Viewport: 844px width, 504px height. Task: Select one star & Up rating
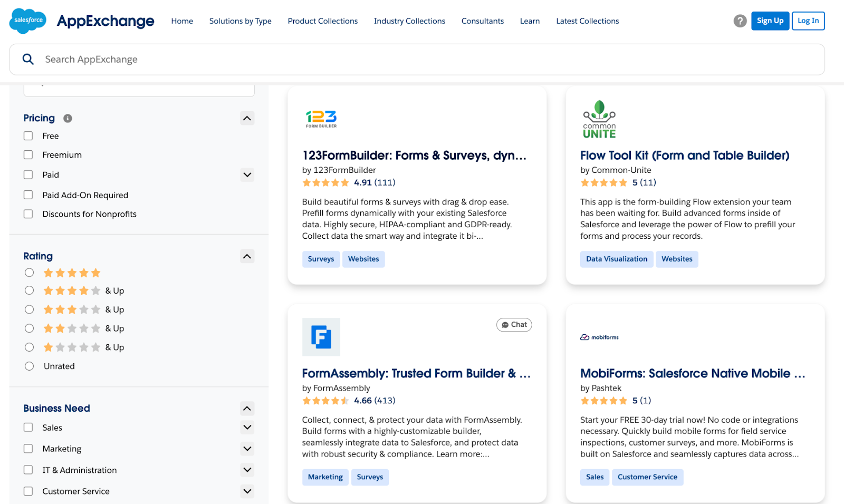(30, 347)
